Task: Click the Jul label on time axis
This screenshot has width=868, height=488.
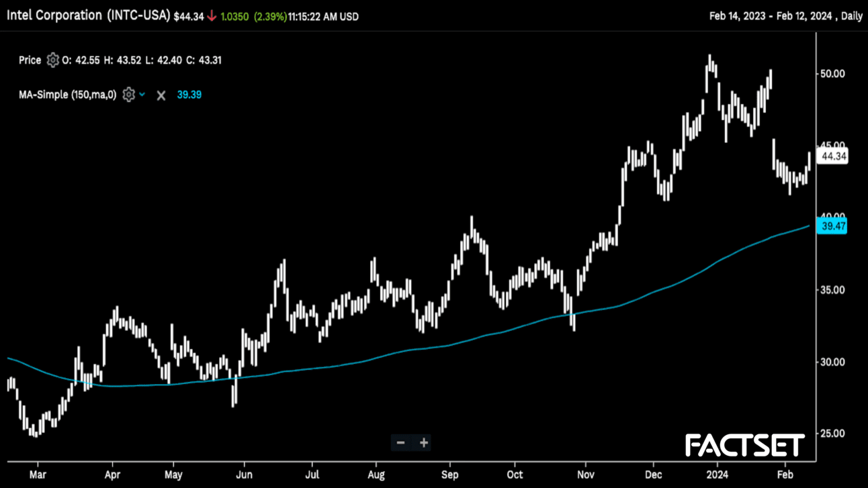Action: point(312,475)
